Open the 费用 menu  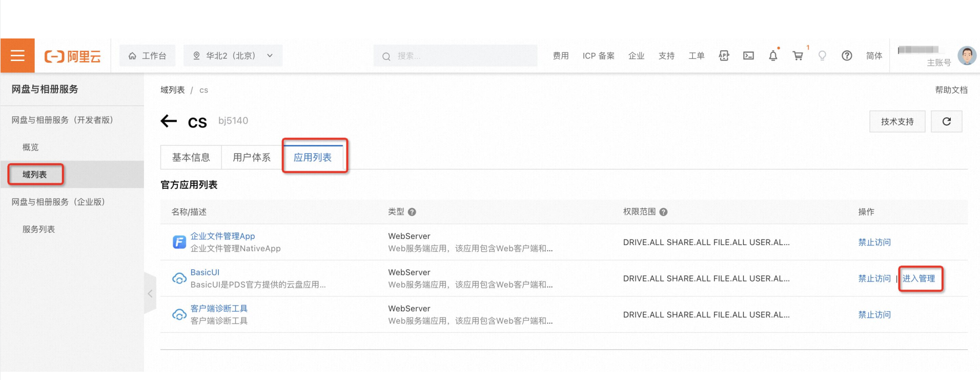click(561, 56)
